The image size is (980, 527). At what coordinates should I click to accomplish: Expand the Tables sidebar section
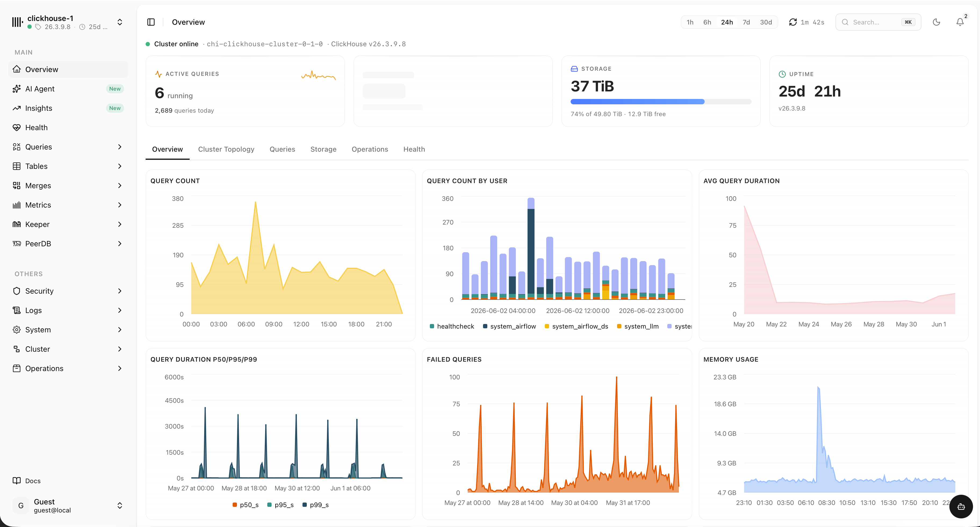pyautogui.click(x=120, y=166)
